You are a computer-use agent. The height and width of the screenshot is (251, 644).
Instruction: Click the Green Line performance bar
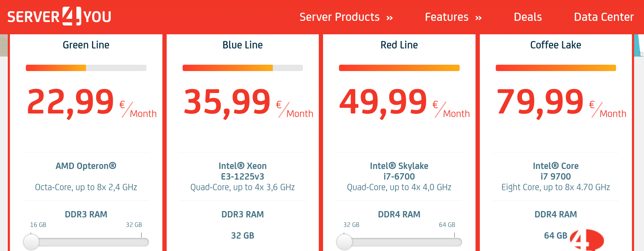point(86,68)
